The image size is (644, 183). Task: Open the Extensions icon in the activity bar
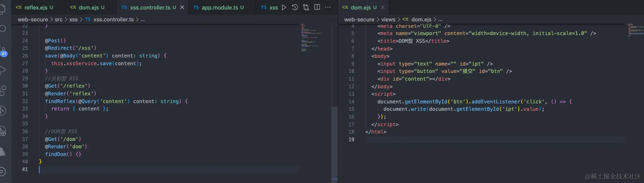(2, 90)
